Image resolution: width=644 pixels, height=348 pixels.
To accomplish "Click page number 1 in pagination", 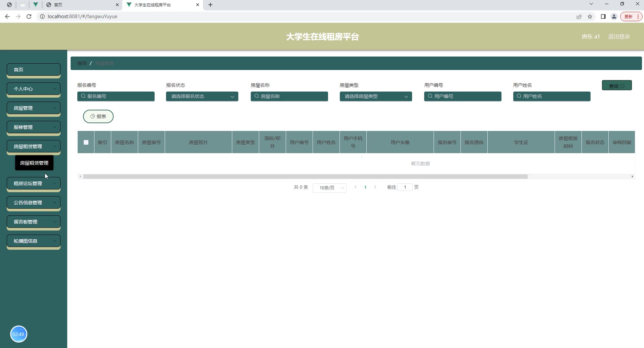I will [365, 187].
